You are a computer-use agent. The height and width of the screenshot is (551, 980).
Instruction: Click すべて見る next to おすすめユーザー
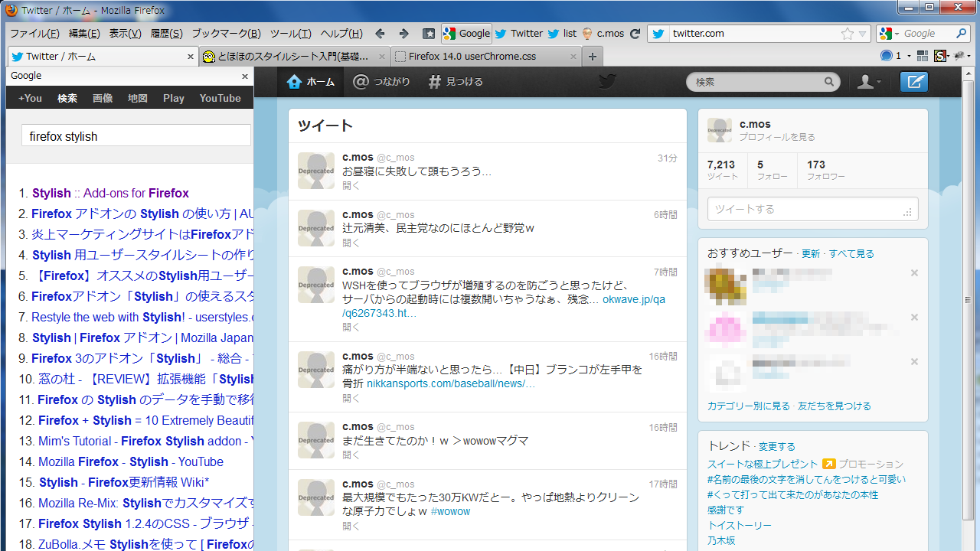[x=851, y=254]
